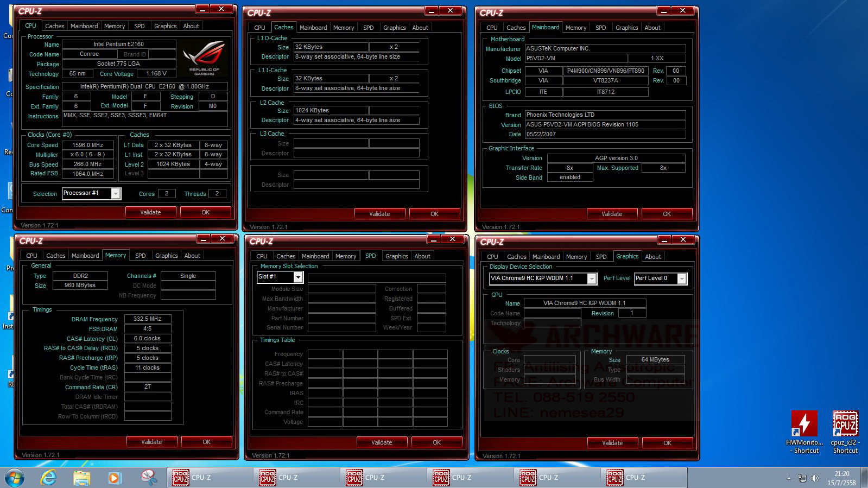The image size is (868, 488).
Task: Open the Snipping Tool taskbar icon
Action: point(148,478)
